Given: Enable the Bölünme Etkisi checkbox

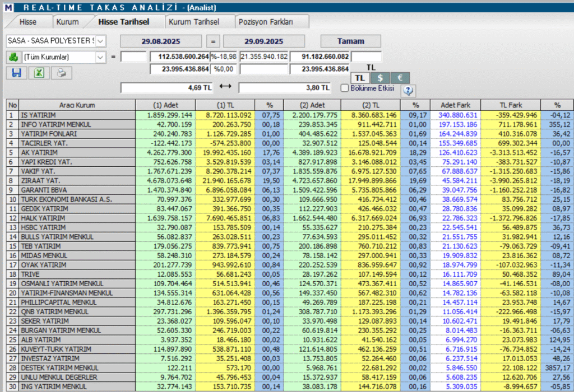Looking at the screenshot, I should [345, 88].
